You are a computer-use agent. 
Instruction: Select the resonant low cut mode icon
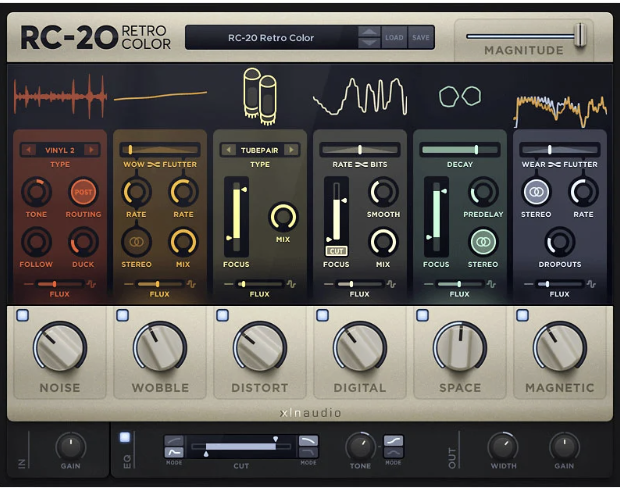pos(174,452)
